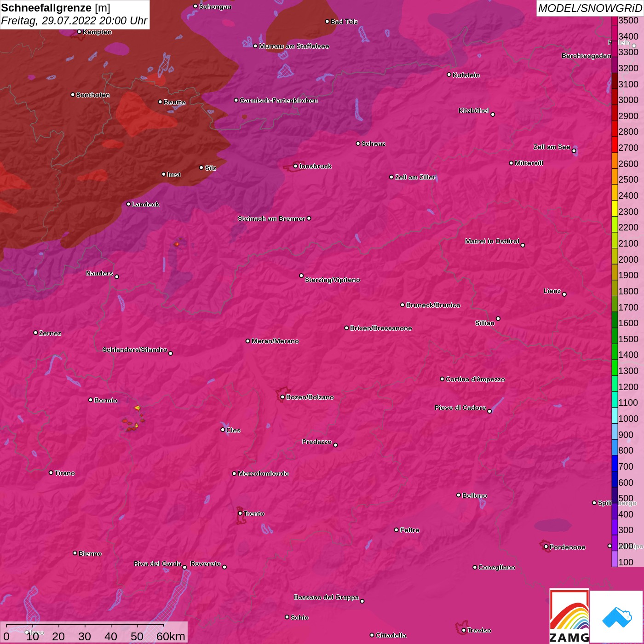Click the Lienz city marker dot
Viewport: 644px width, 644px height.
point(564,294)
